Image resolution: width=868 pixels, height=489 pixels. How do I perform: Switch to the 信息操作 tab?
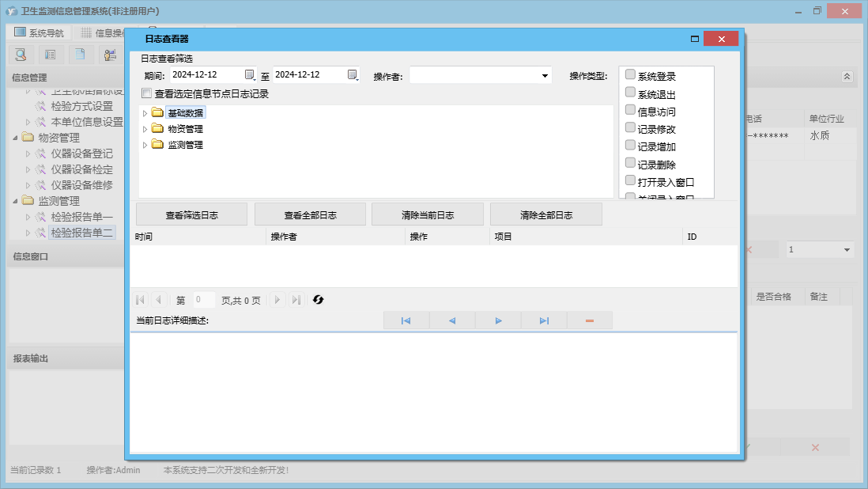click(101, 32)
